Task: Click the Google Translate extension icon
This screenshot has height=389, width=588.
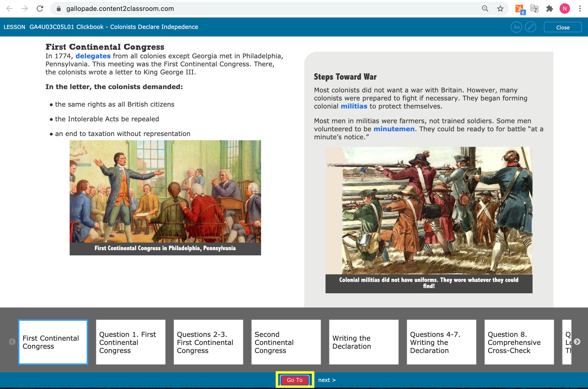Action: pos(534,9)
